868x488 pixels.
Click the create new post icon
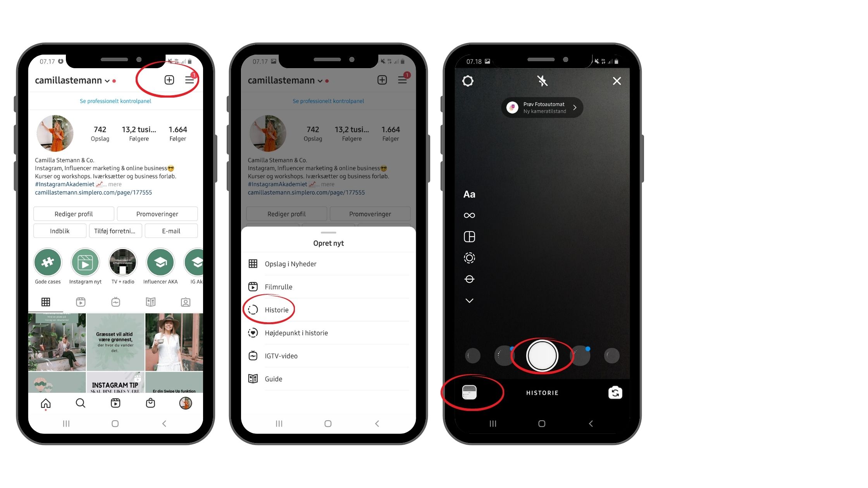pos(169,80)
